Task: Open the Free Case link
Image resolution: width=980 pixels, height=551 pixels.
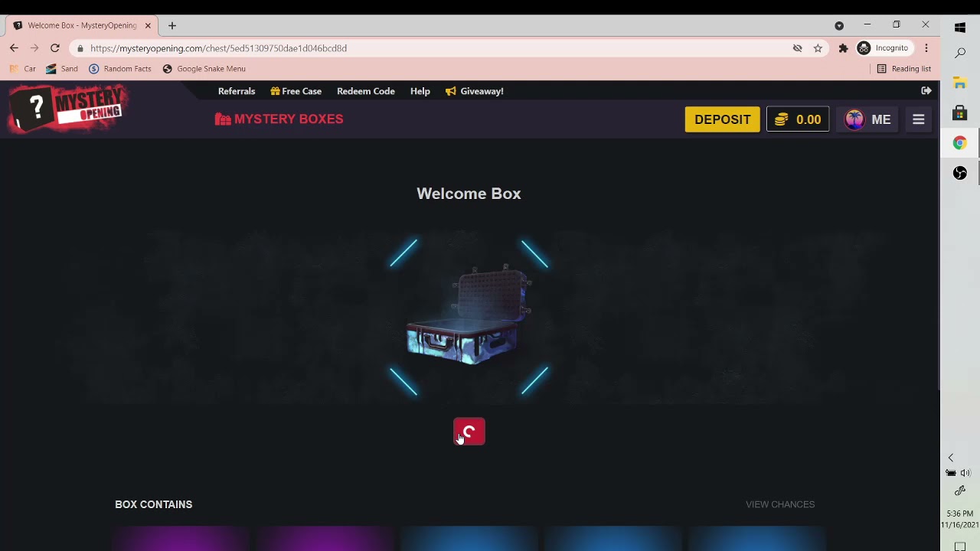Action: click(x=296, y=91)
